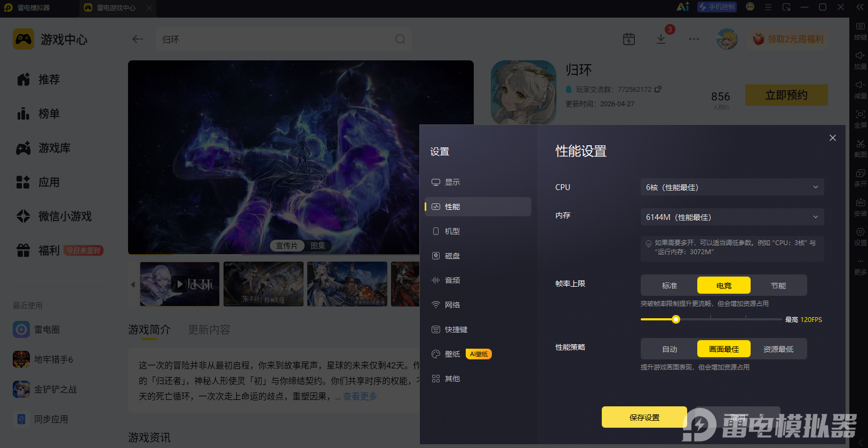The height and width of the screenshot is (448, 868).
Task: Open the Display settings section
Action: (x=477, y=182)
